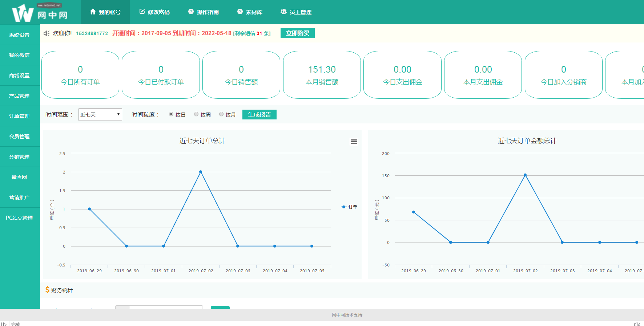Click the 网中网技术支持 footer link
The image size is (644, 326).
(x=347, y=315)
